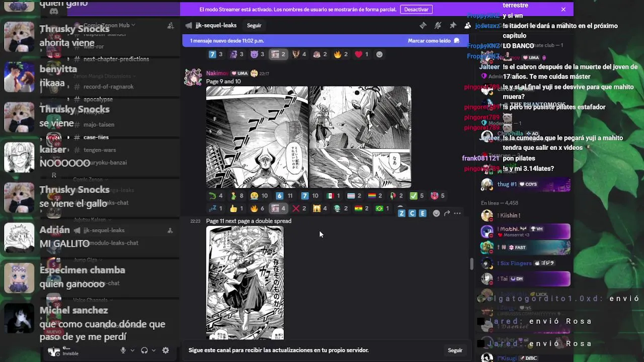This screenshot has height=362, width=644.
Task: Toggle the Brazil flag reaction
Action: [x=382, y=208]
